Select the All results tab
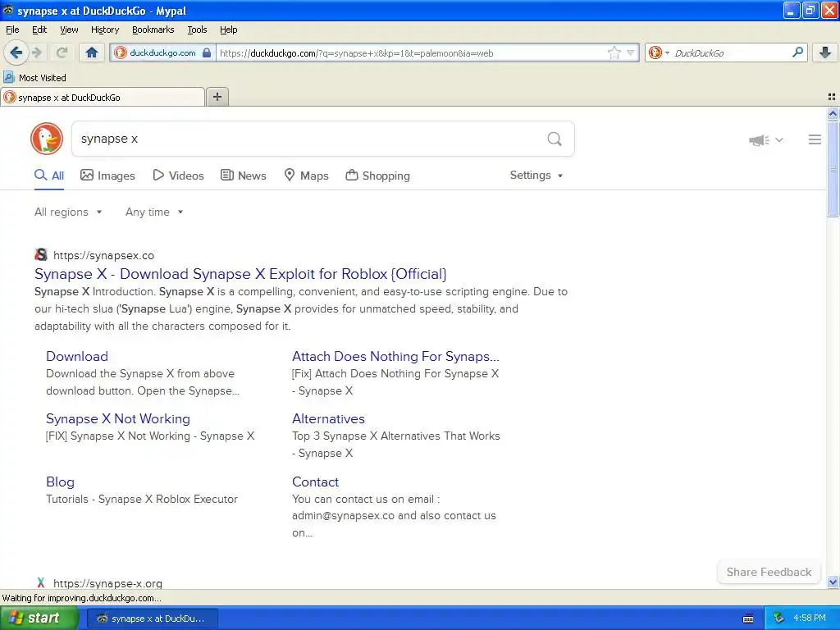The image size is (840, 630). [49, 176]
